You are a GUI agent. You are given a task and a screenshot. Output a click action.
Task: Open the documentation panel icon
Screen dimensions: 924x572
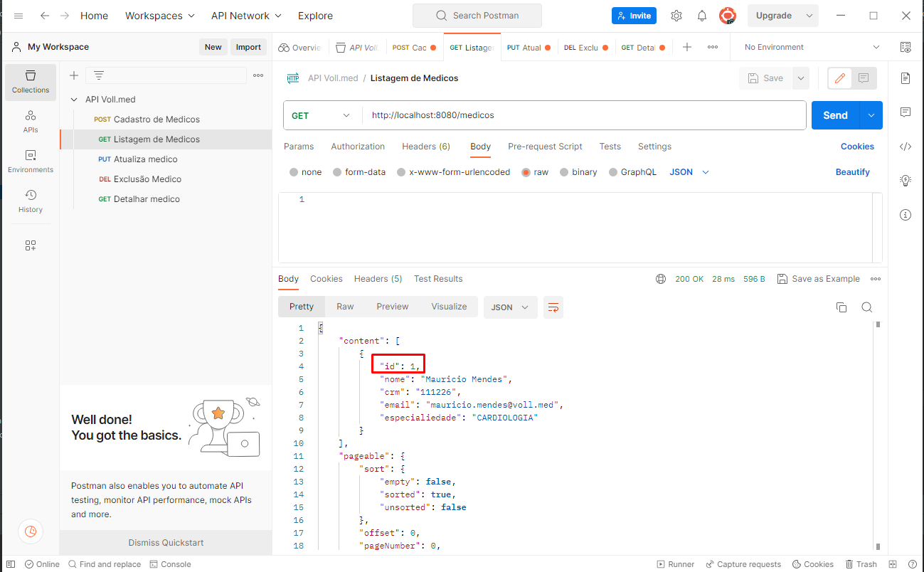[x=906, y=78]
